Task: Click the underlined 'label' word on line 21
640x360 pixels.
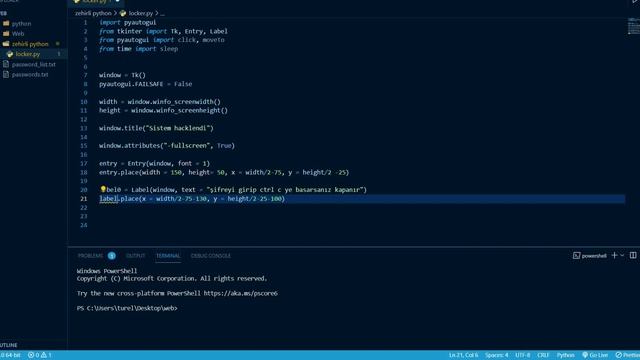Action: [109, 199]
